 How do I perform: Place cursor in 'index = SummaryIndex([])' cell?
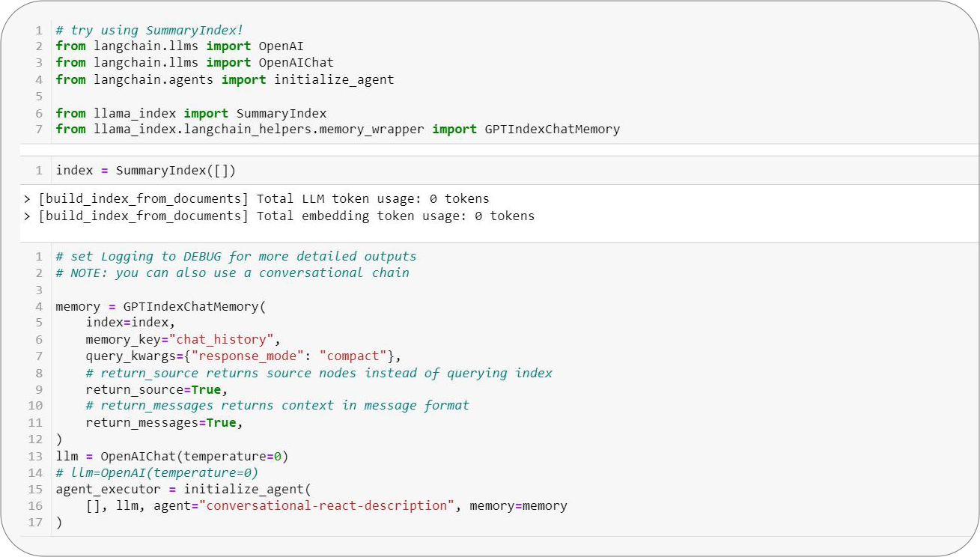(x=146, y=171)
